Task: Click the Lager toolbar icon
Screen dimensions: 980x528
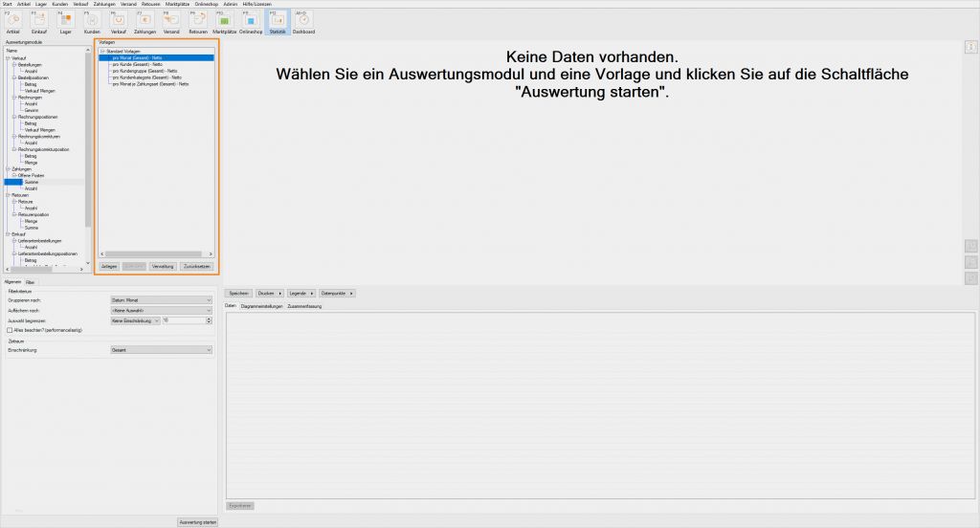Action: pyautogui.click(x=66, y=21)
